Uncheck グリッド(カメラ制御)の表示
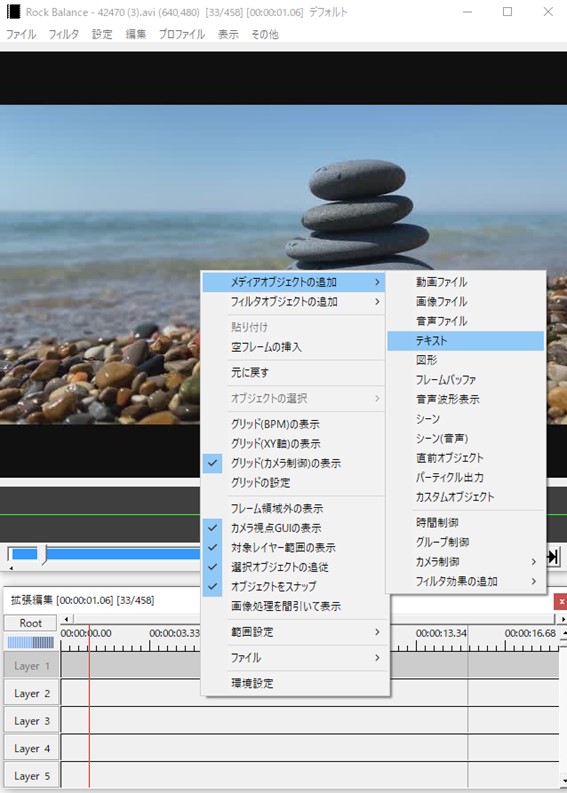The width and height of the screenshot is (567, 793). coord(294,463)
